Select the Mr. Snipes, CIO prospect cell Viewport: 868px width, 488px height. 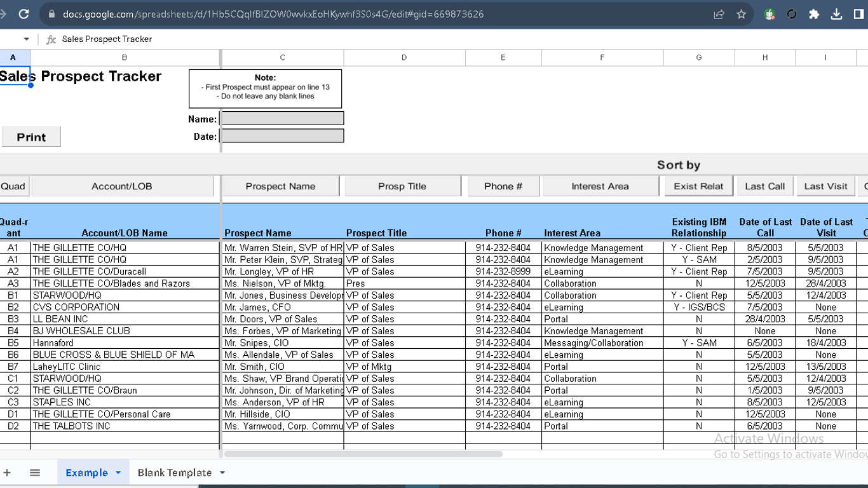[283, 343]
